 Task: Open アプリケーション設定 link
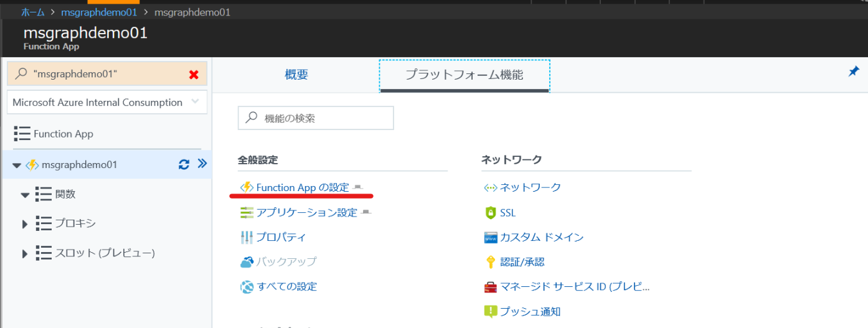307,212
